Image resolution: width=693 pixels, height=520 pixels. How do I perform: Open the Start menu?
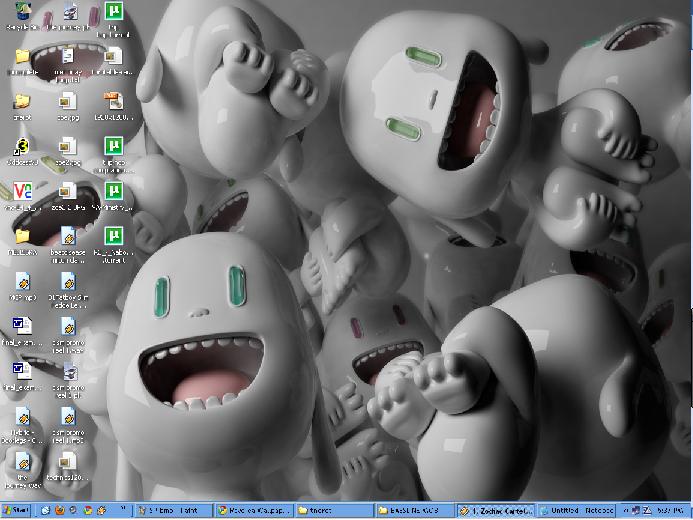click(16, 510)
